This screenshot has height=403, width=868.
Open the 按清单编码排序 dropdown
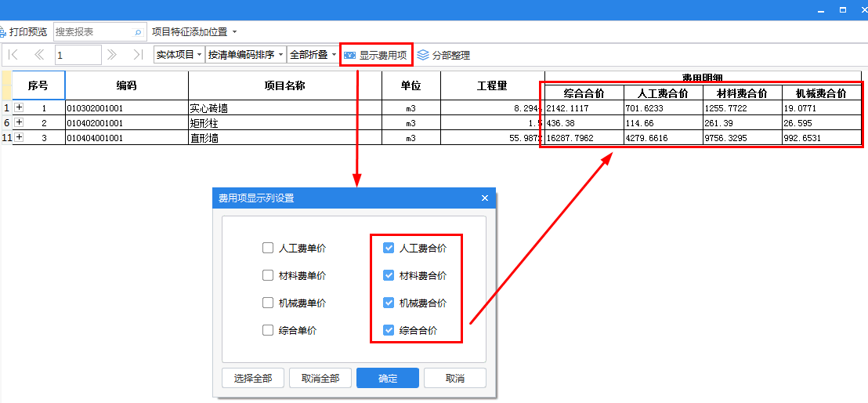pyautogui.click(x=245, y=55)
